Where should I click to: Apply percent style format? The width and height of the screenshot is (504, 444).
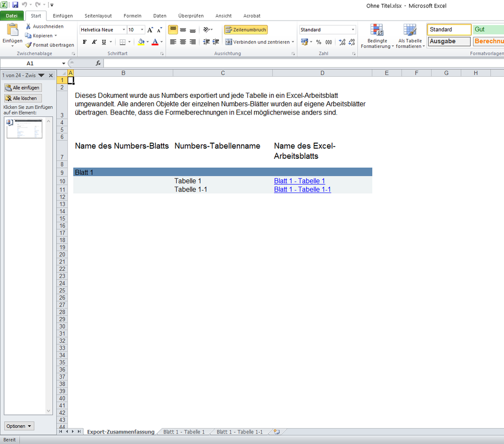tap(318, 42)
